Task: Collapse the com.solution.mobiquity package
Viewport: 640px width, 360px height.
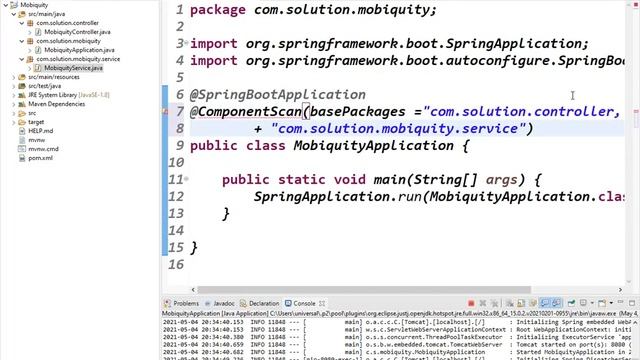Action: (x=22, y=41)
